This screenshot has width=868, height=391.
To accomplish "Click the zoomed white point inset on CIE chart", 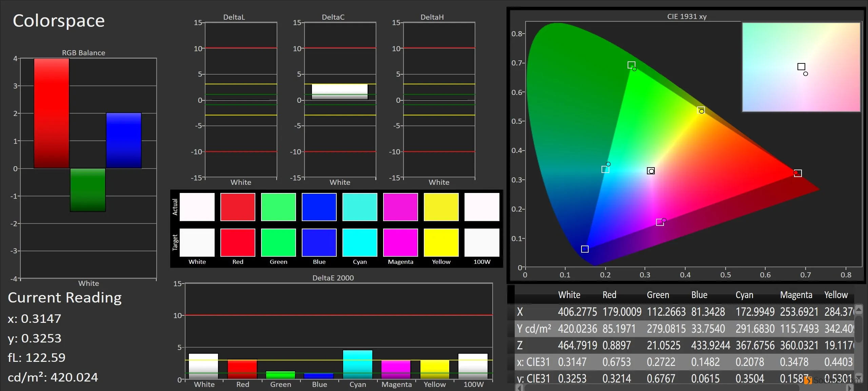I will [x=801, y=67].
